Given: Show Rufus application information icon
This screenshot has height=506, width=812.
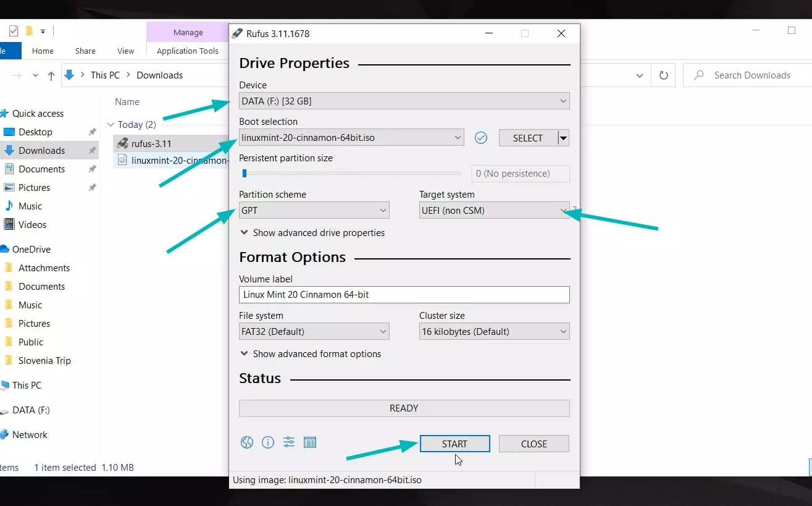Looking at the screenshot, I should [268, 442].
